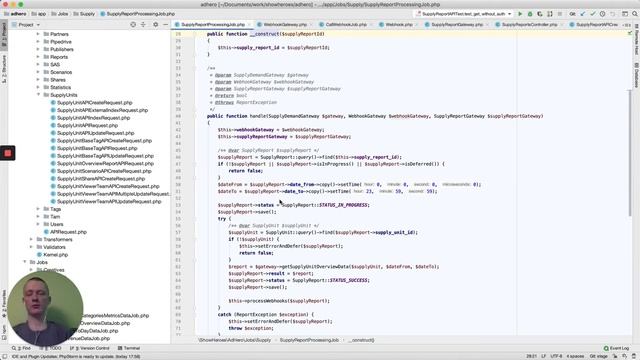Screen dimensions: 640x360
Task: Click the handle function name in code
Action: coord(258,116)
